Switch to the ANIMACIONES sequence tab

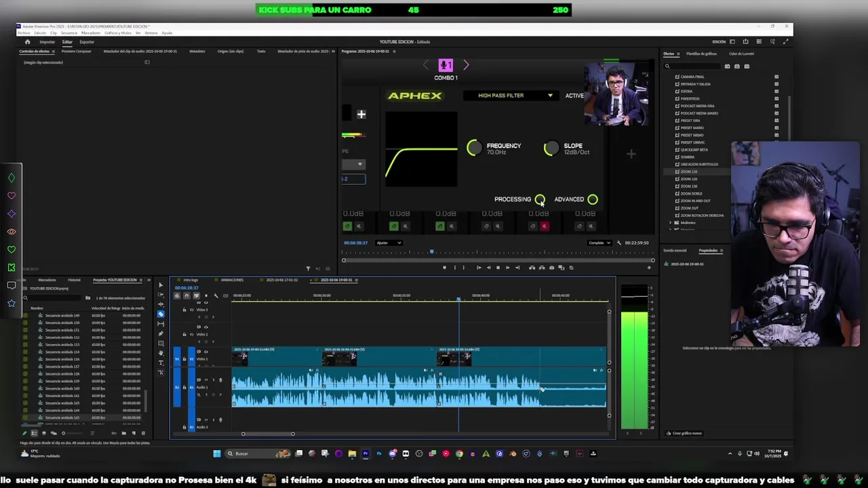[x=232, y=280]
